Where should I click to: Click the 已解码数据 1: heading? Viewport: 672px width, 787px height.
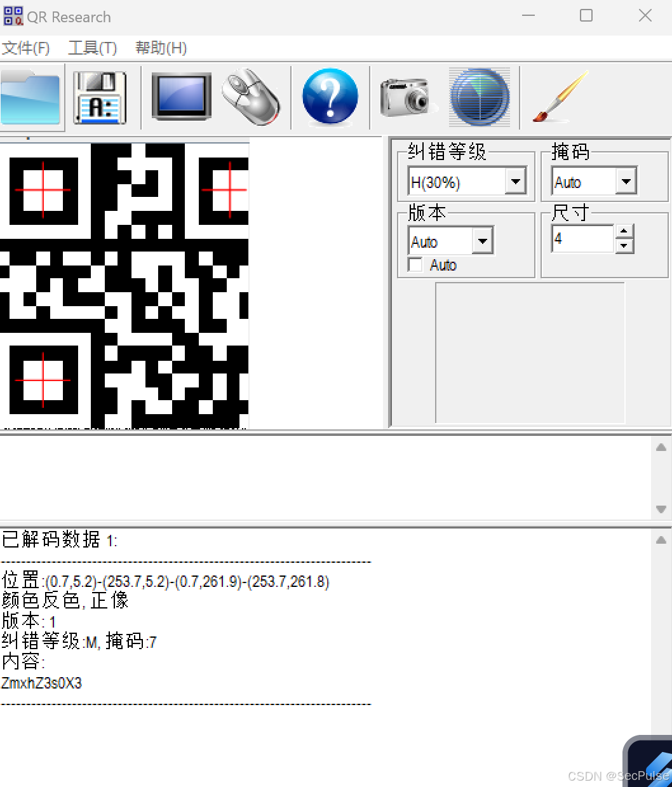pyautogui.click(x=60, y=539)
